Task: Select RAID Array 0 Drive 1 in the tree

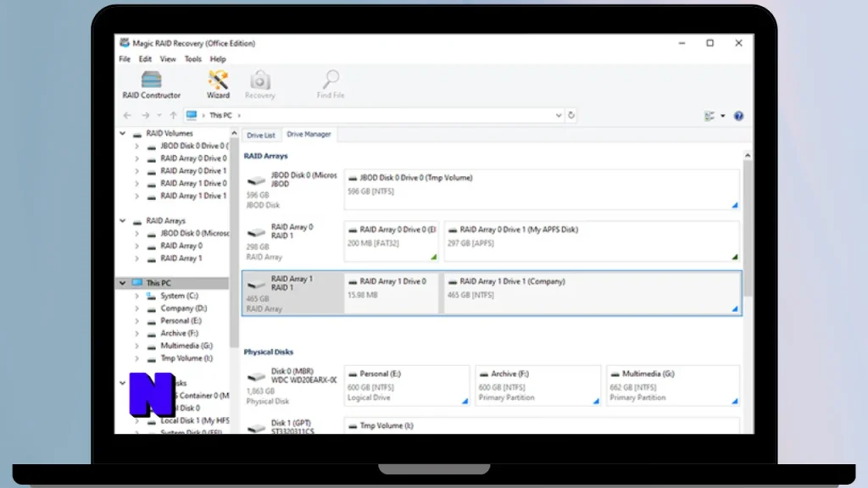Action: tap(193, 171)
